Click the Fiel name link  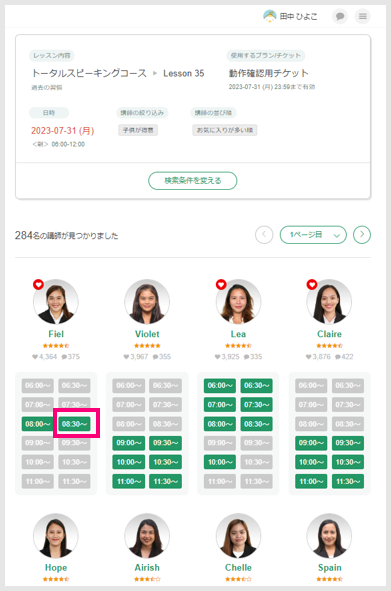point(56,334)
